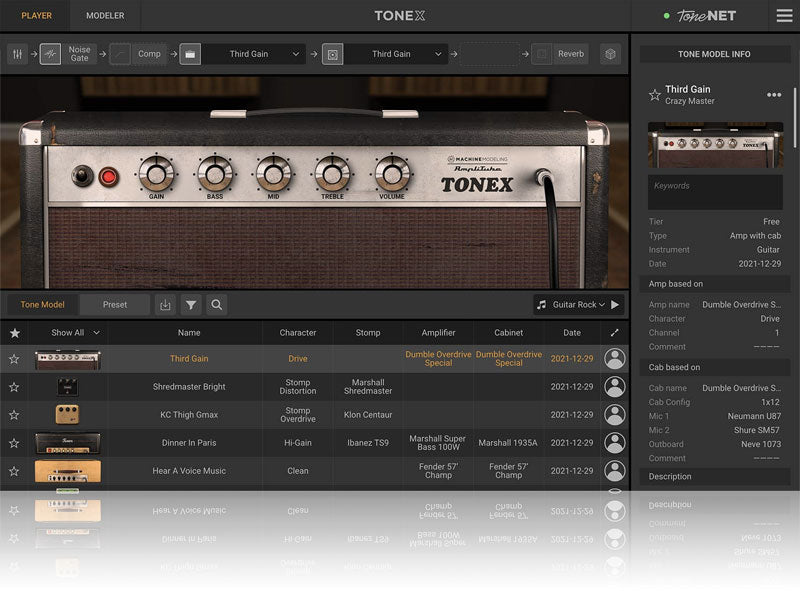This screenshot has width=800, height=591.
Task: Adjust the MID knob on the amp
Action: click(273, 174)
